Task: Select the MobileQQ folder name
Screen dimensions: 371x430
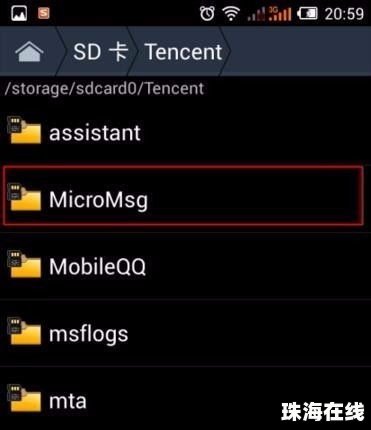Action: tap(98, 266)
